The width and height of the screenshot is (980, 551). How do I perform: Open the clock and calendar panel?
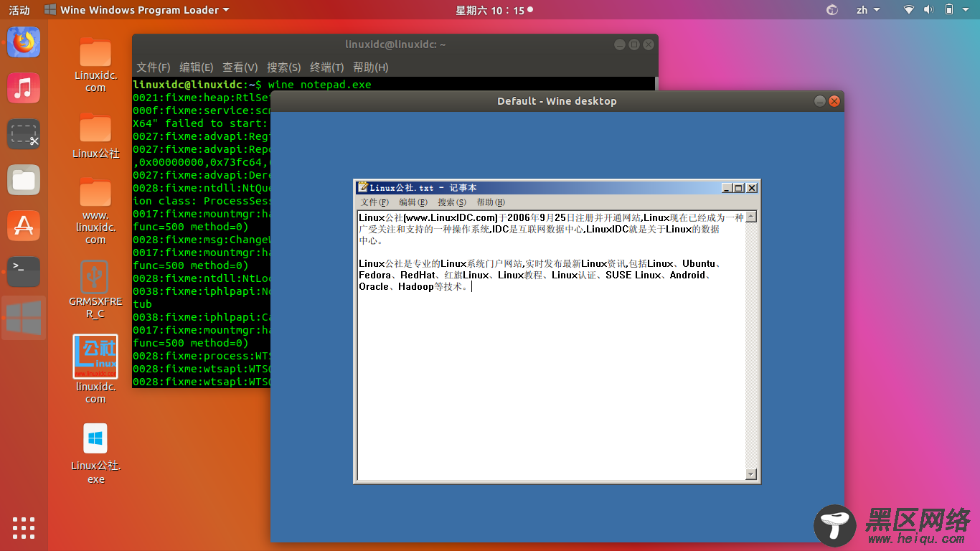494,10
